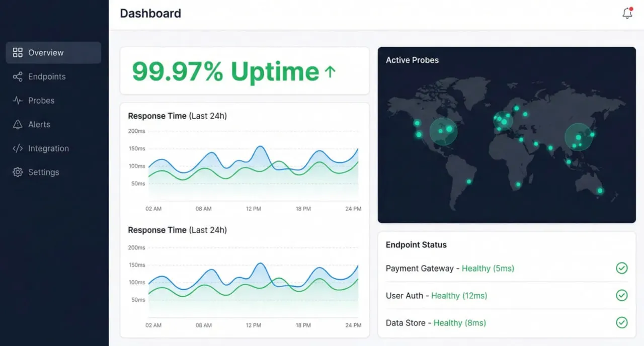Click Data Store's green checkmark icon

tap(622, 323)
